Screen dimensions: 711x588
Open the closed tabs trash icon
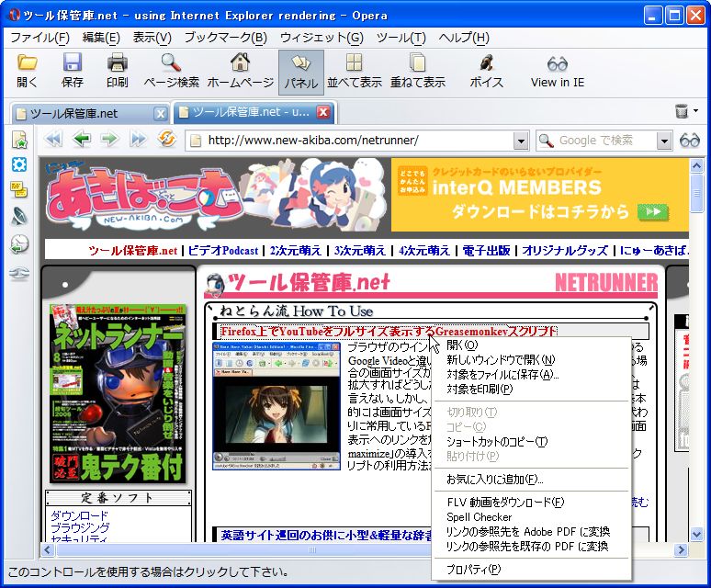682,111
